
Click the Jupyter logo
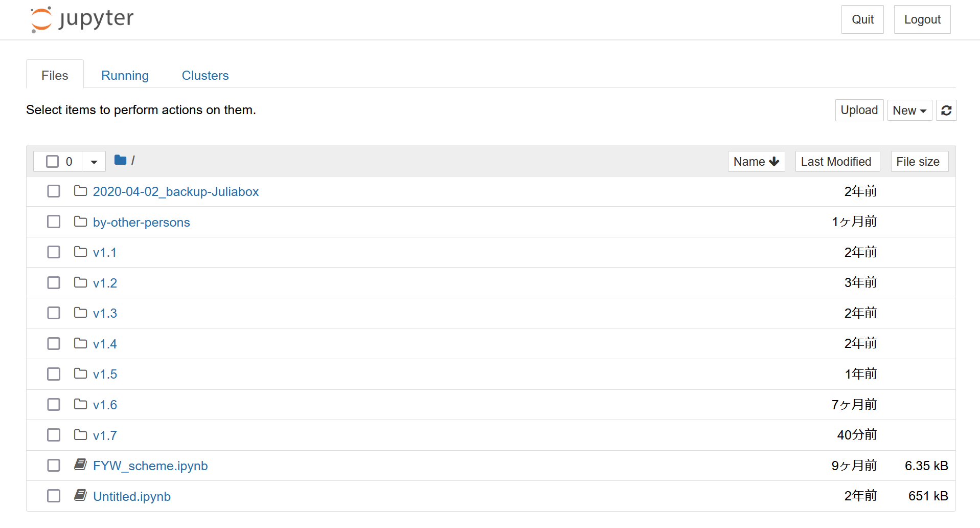pyautogui.click(x=82, y=19)
